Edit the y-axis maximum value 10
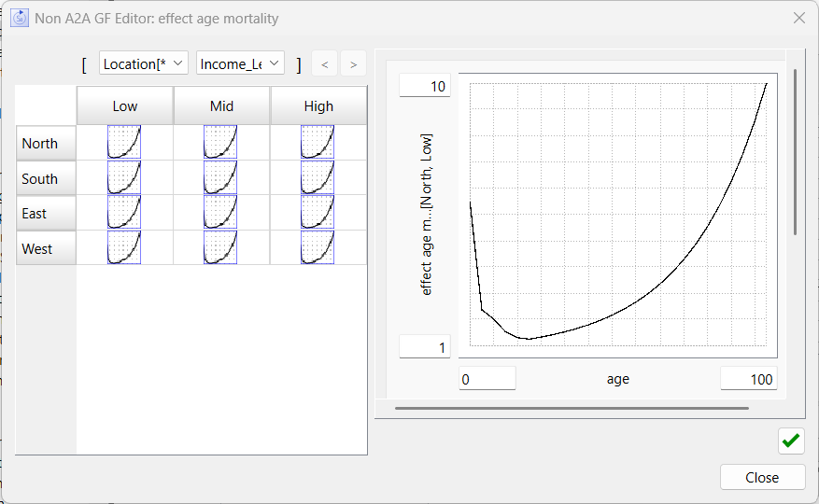Screen dimensions: 819x504 pyautogui.click(x=425, y=86)
